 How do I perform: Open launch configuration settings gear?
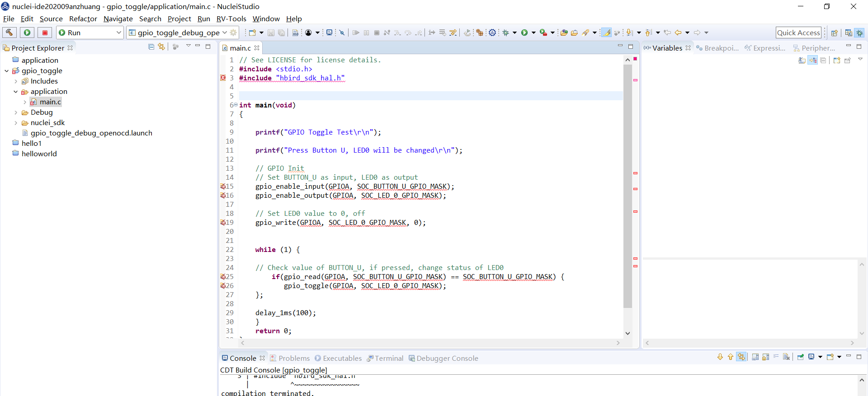(233, 33)
